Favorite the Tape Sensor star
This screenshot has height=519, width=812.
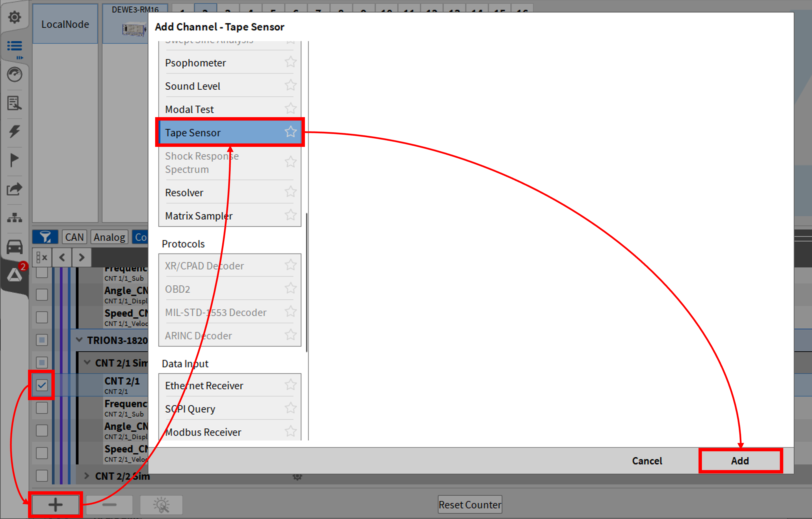click(290, 132)
